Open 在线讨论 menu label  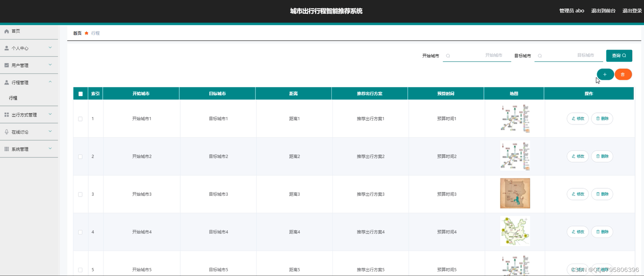20,132
